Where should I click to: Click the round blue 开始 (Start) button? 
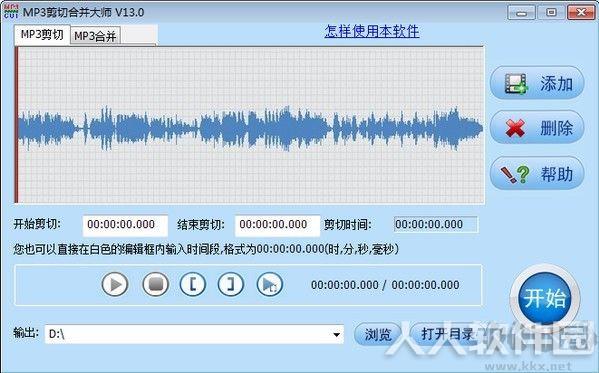(545, 298)
